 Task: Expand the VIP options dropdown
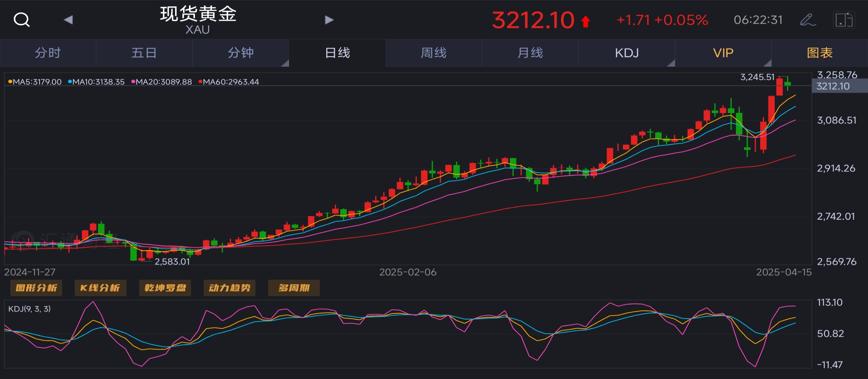click(723, 53)
